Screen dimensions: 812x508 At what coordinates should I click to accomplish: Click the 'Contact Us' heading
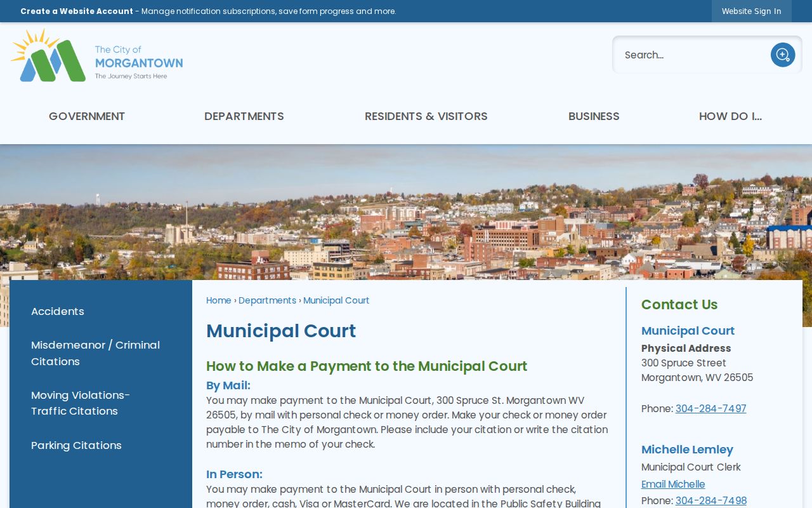679,304
